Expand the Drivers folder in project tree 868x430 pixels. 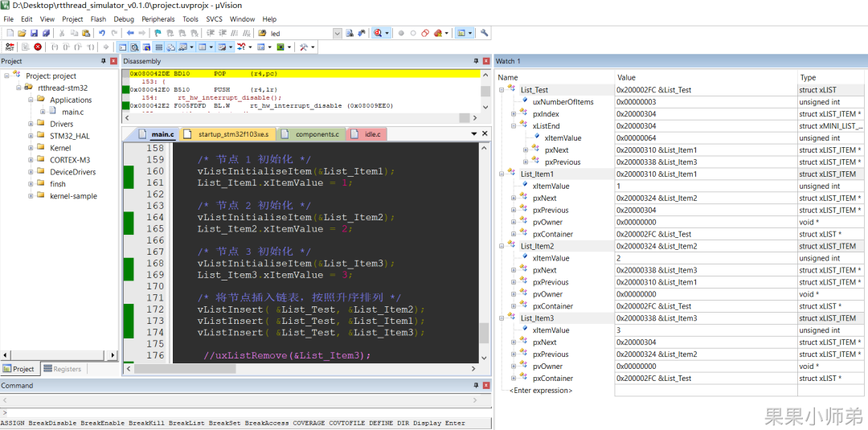(31, 124)
